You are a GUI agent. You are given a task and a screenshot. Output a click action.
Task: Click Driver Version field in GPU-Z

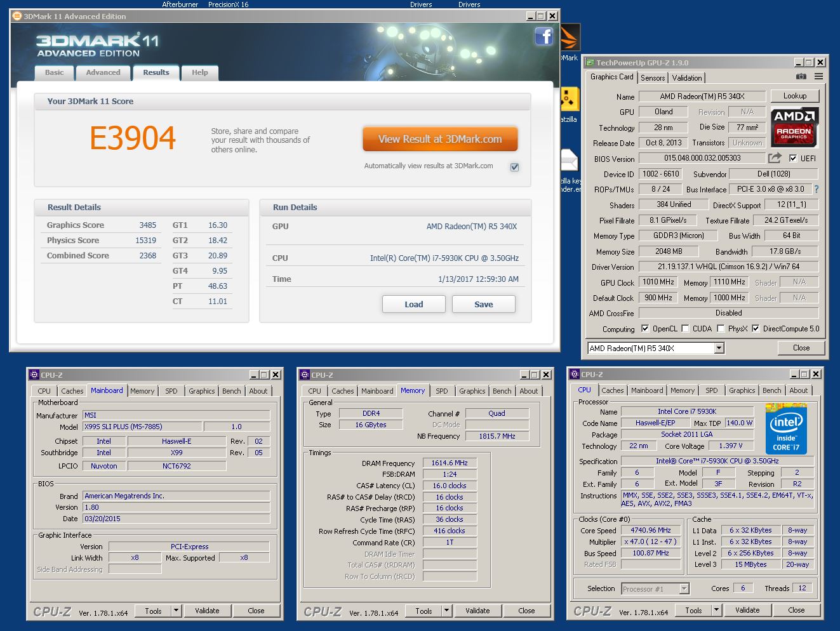click(x=728, y=267)
